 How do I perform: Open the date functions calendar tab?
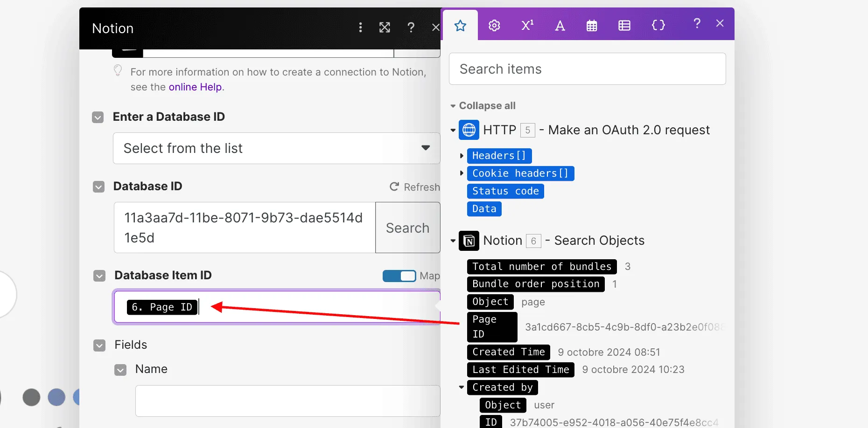pyautogui.click(x=592, y=26)
